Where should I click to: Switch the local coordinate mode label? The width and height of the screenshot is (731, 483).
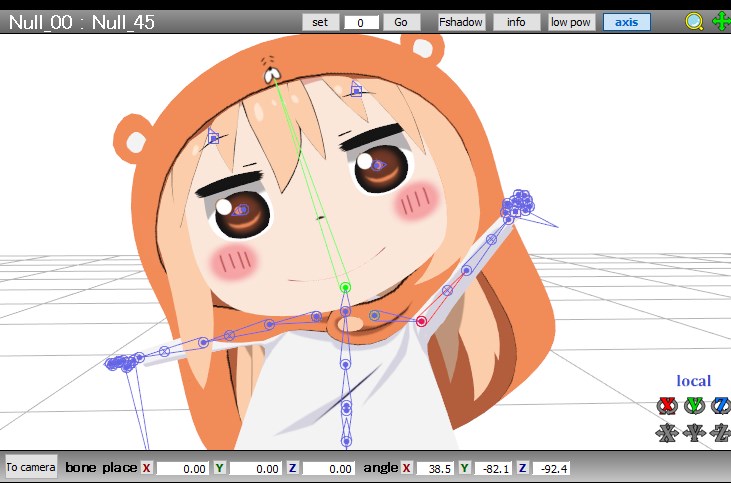[694, 380]
